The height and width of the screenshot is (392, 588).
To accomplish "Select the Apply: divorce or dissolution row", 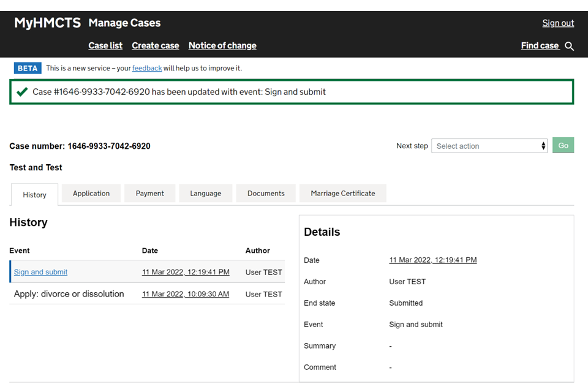I will (x=69, y=294).
